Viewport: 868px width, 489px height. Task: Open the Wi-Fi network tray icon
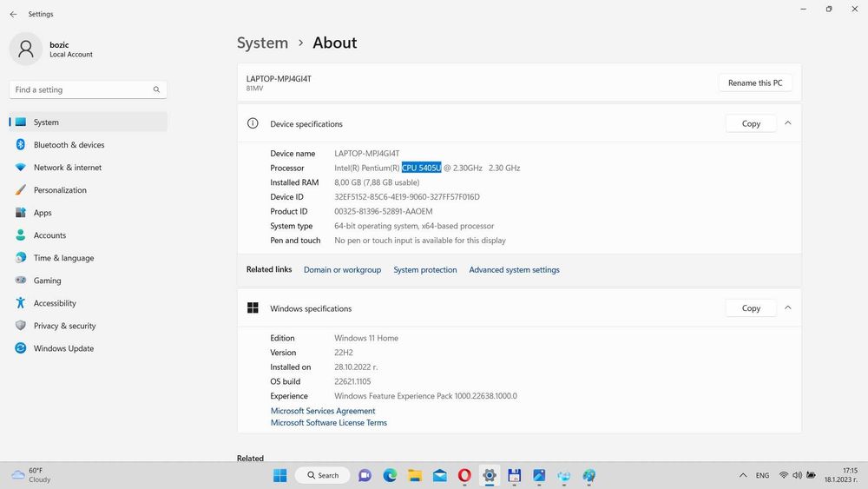point(783,475)
